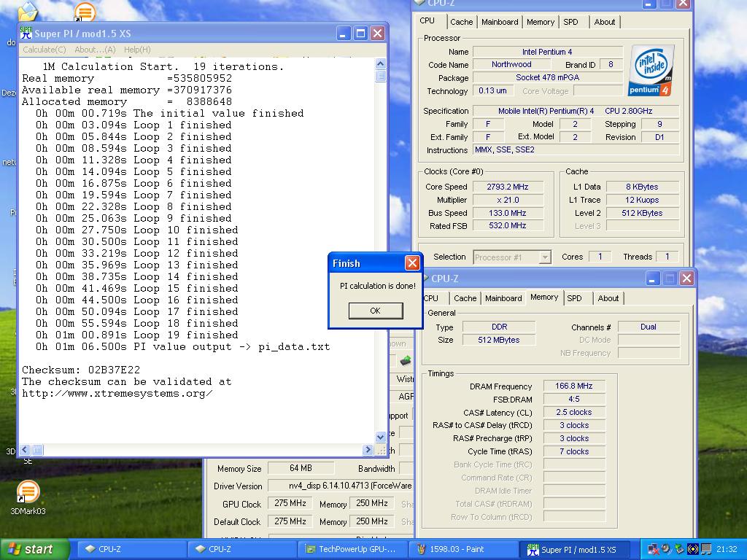Screen dimensions: 747x560
Task: Minimize the Super PI window
Action: [x=344, y=34]
